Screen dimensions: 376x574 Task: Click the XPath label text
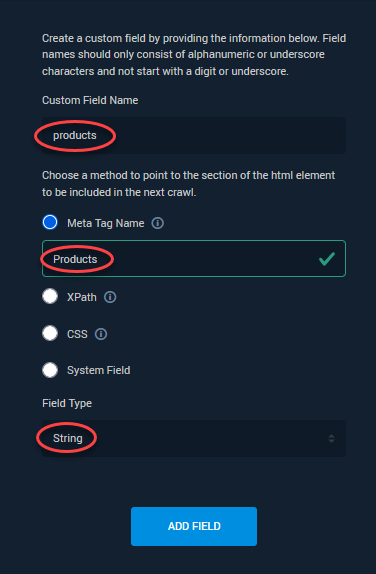82,297
